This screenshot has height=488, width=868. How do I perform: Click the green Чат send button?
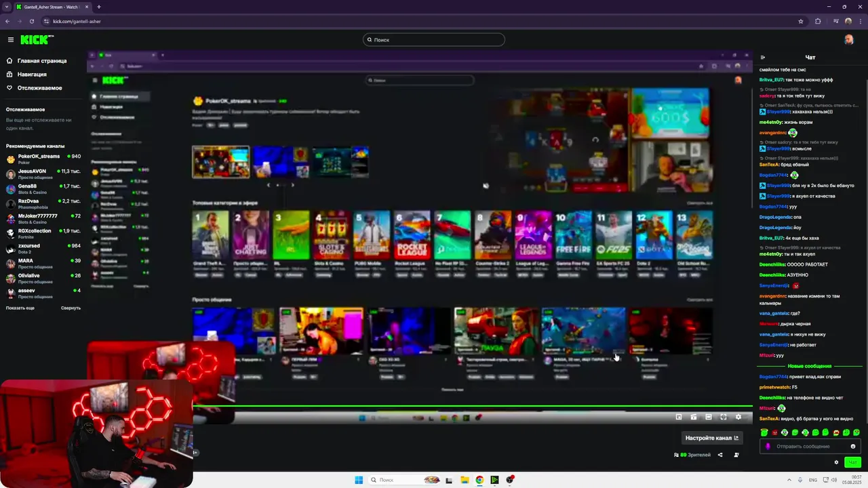pyautogui.click(x=852, y=462)
